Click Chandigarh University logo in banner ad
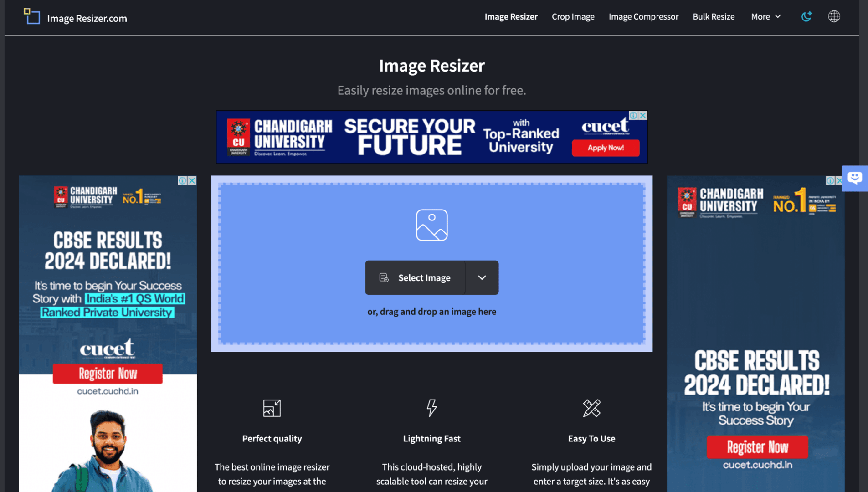868x492 pixels. point(280,137)
